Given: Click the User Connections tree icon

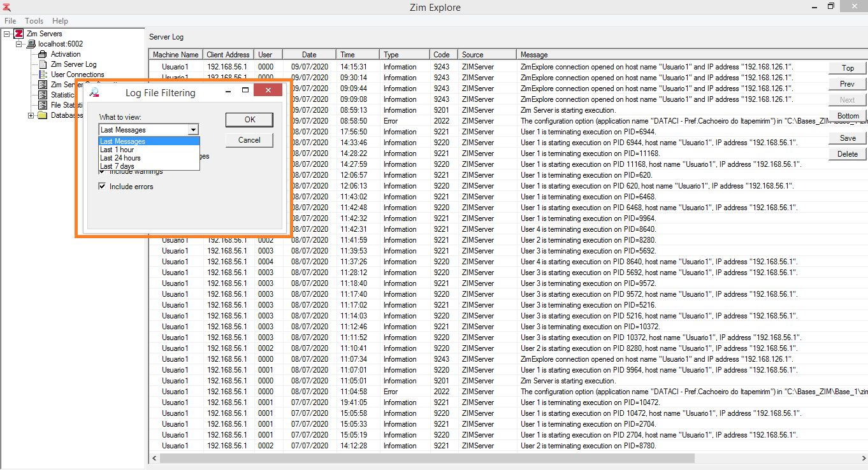Looking at the screenshot, I should [x=43, y=75].
